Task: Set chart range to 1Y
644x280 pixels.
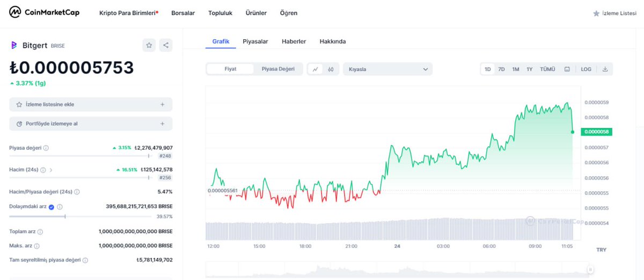Action: [530, 69]
